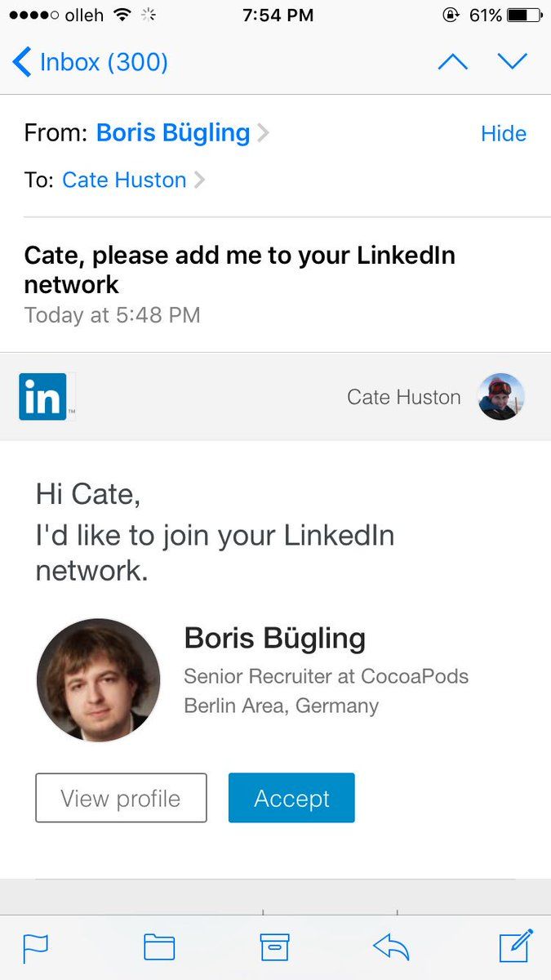Screen dimensions: 551x980
Task: Tap the Wi-Fi icon in status bar
Action: 122,15
